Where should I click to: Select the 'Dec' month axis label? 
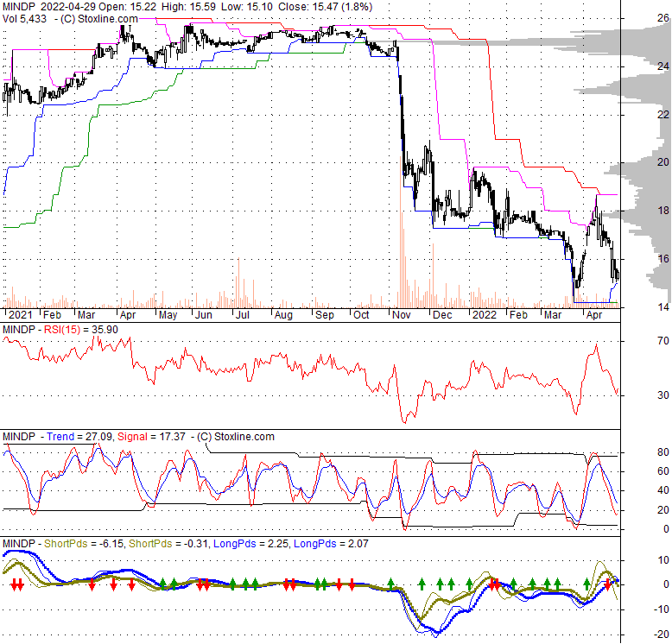[x=442, y=315]
